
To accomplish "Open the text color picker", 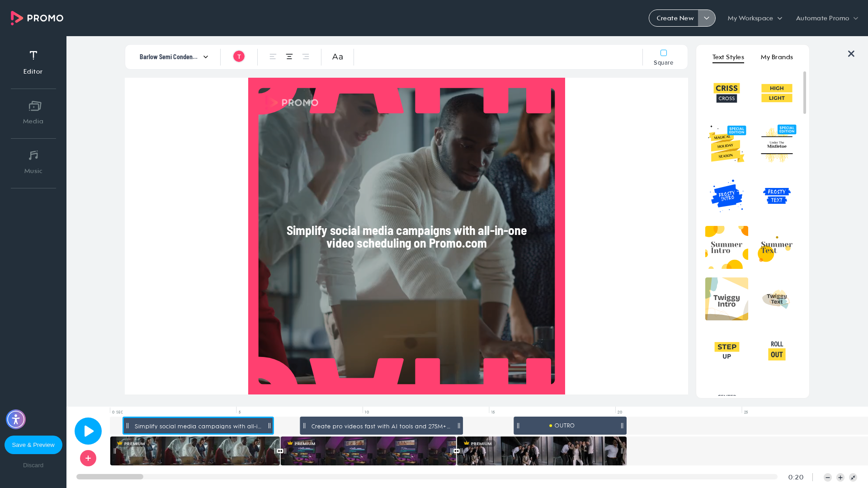I will [x=239, y=56].
